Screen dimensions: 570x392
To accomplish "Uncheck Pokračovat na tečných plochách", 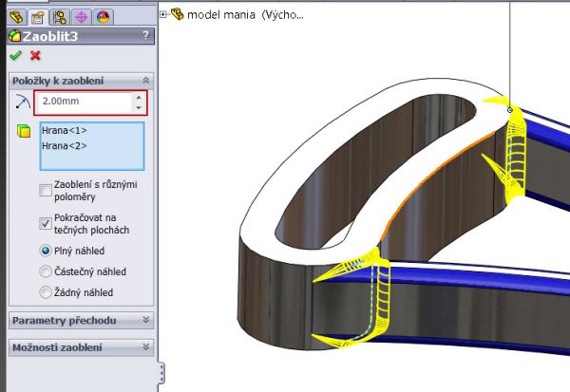I will click(46, 222).
